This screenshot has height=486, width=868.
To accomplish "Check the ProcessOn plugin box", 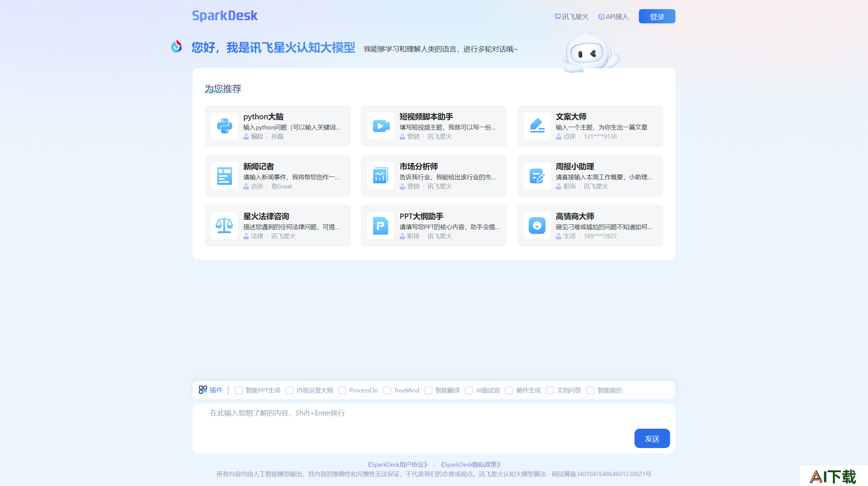I will 342,390.
